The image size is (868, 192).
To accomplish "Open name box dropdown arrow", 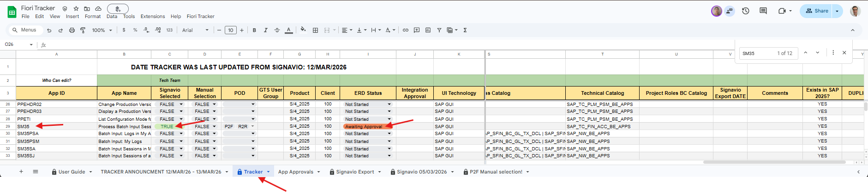I will point(31,45).
